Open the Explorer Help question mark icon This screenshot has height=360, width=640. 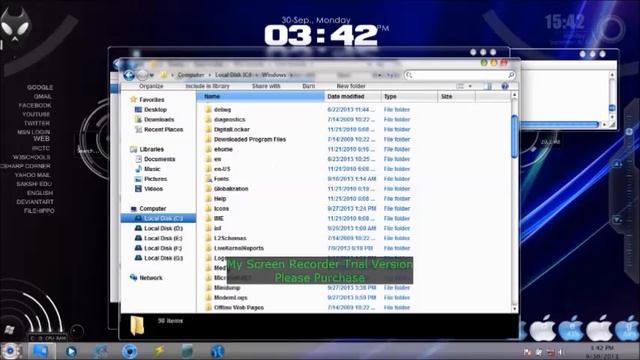coord(505,86)
